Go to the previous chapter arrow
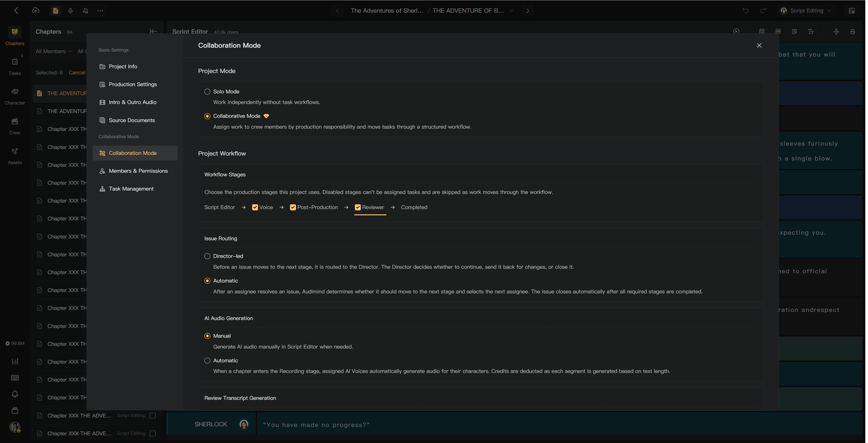 click(x=337, y=11)
